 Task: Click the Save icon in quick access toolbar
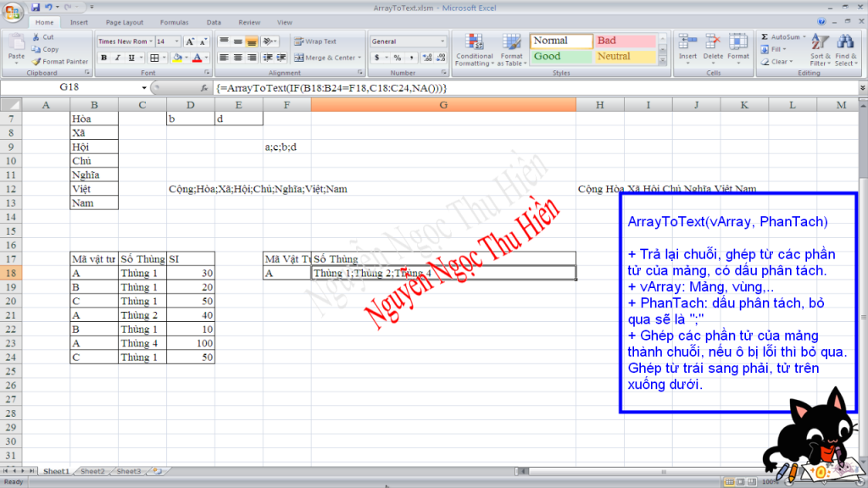(36, 8)
